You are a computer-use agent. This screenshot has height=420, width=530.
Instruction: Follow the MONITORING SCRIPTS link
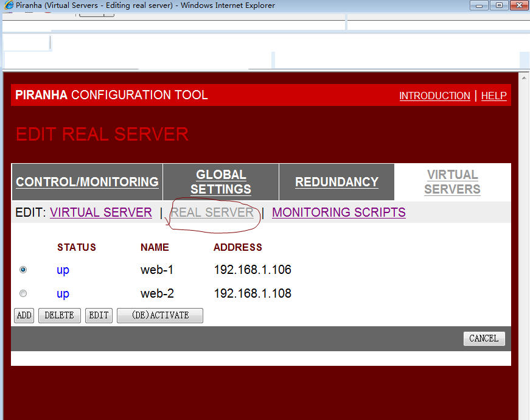(x=339, y=212)
